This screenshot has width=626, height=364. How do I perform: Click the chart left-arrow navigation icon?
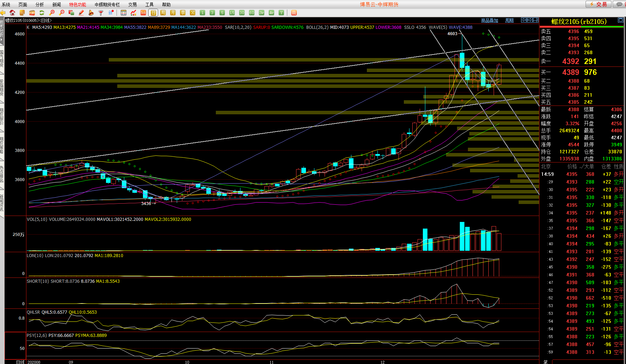point(524,20)
